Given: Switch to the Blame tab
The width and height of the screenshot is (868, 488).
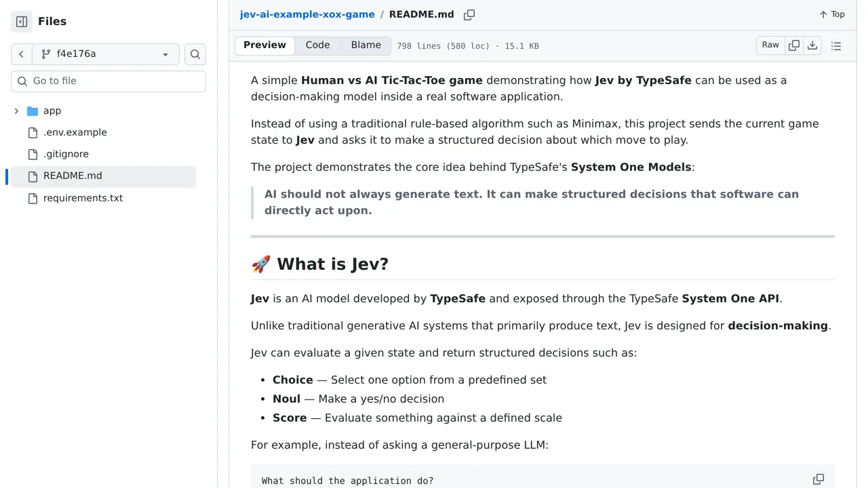Looking at the screenshot, I should click(x=366, y=45).
